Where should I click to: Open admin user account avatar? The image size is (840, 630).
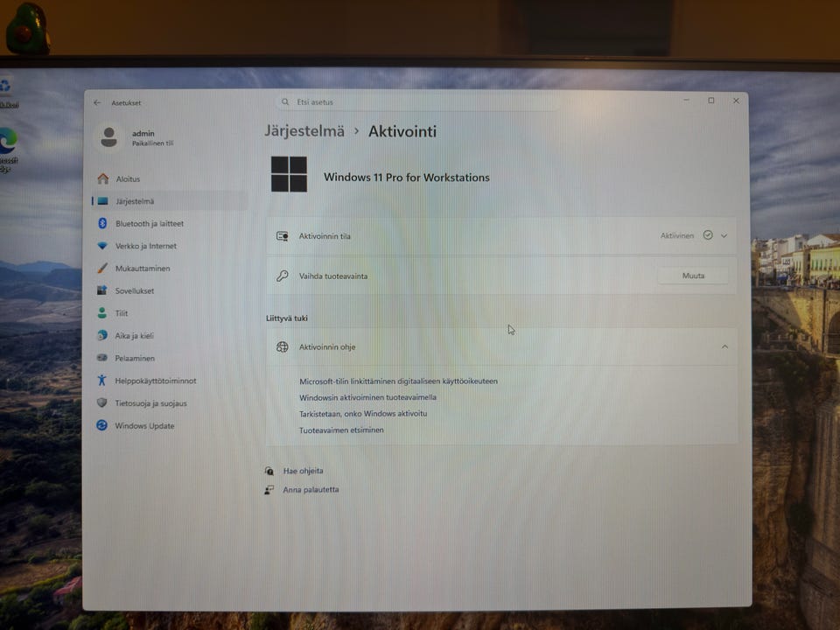(x=108, y=137)
